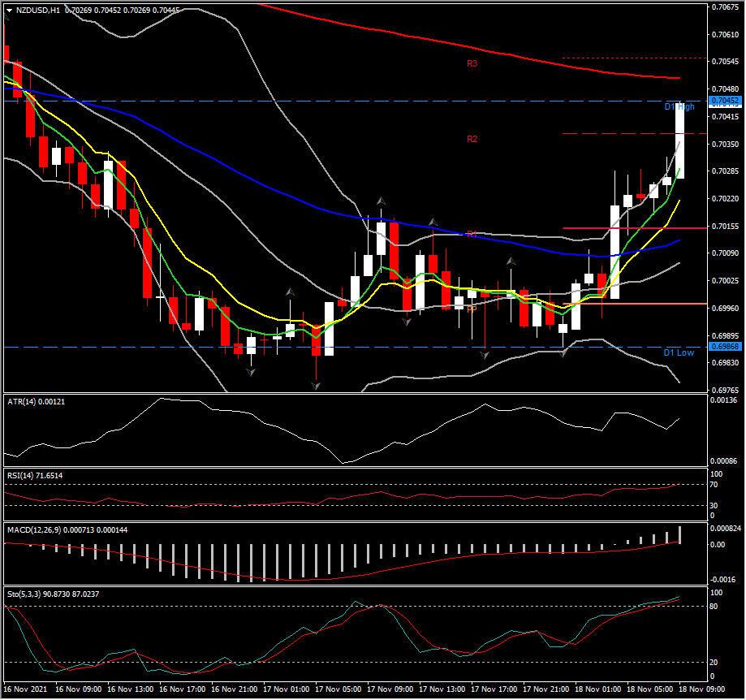The image size is (746, 700).
Task: Click the 0.69868 price tag on axis
Action: [x=725, y=347]
